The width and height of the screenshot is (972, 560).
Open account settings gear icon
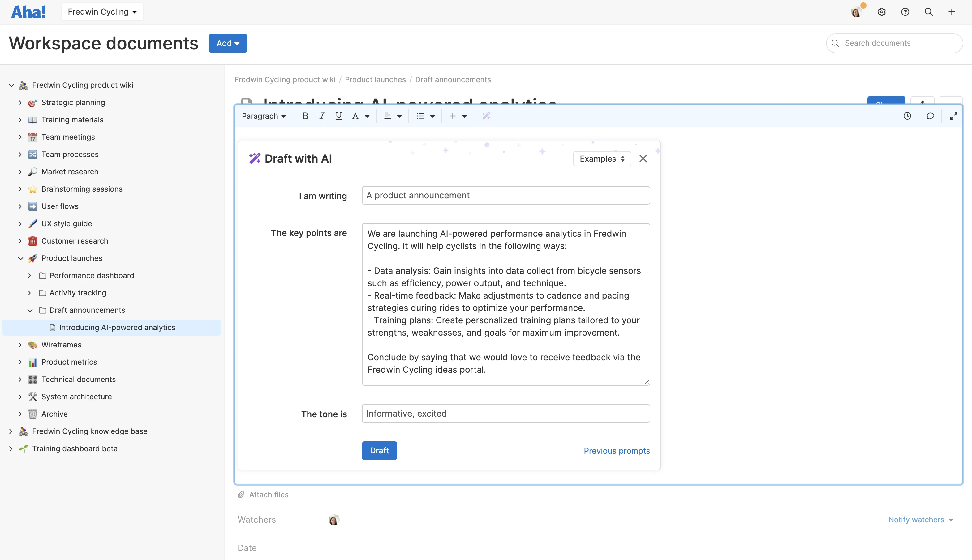(x=882, y=12)
